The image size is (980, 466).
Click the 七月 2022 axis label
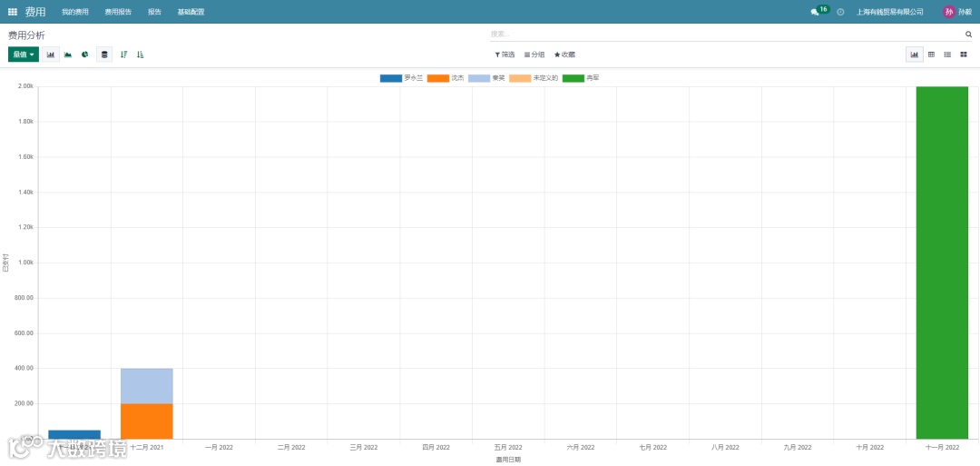pos(653,447)
